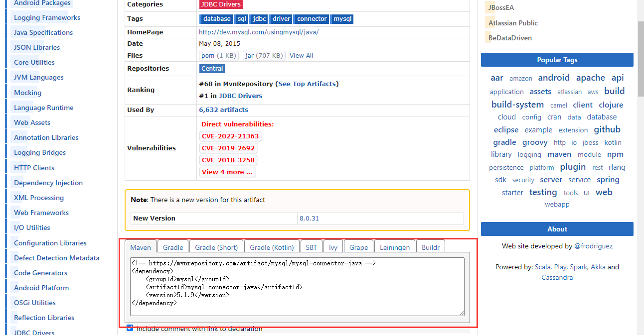Open Defect Detection Metadata sidebar category
Viewport: 644px width, 335px height.
click(57, 258)
